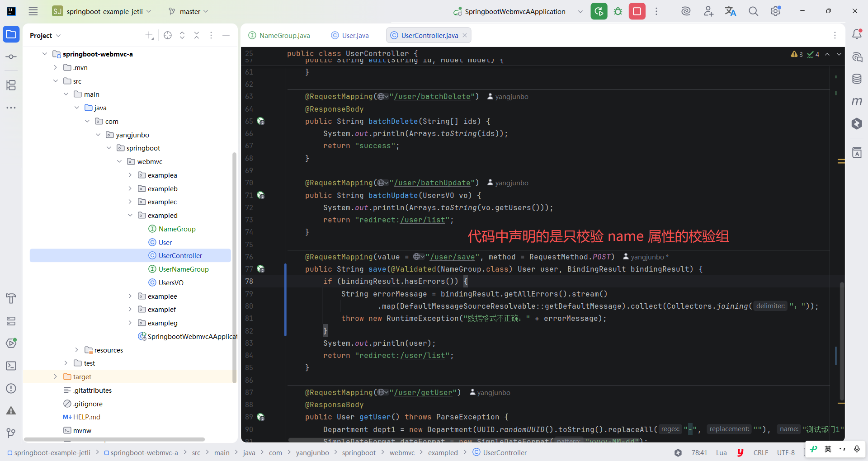Show more tool windows ellipsis
868x461 pixels.
click(11, 108)
